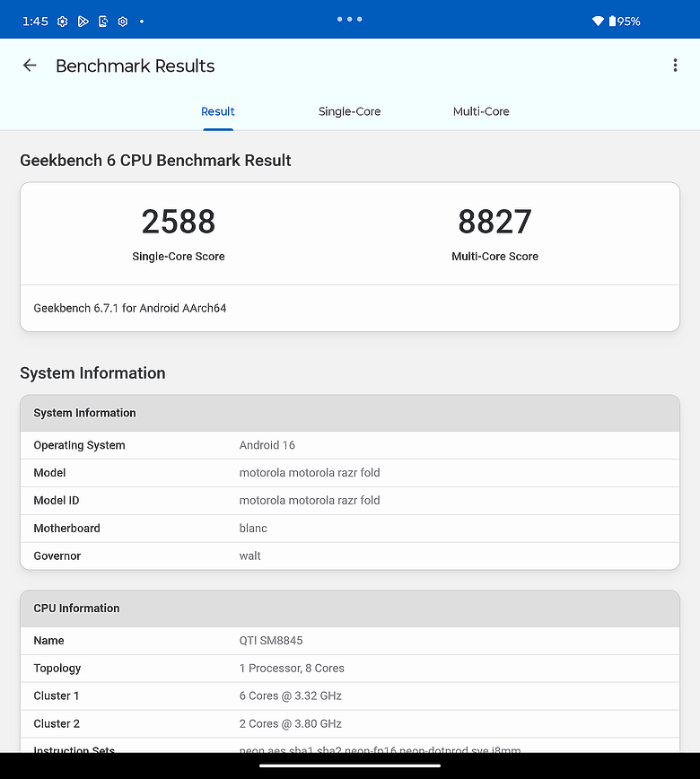The image size is (700, 779).
Task: Tap the gear icon left of the notification dot
Action: tap(123, 22)
